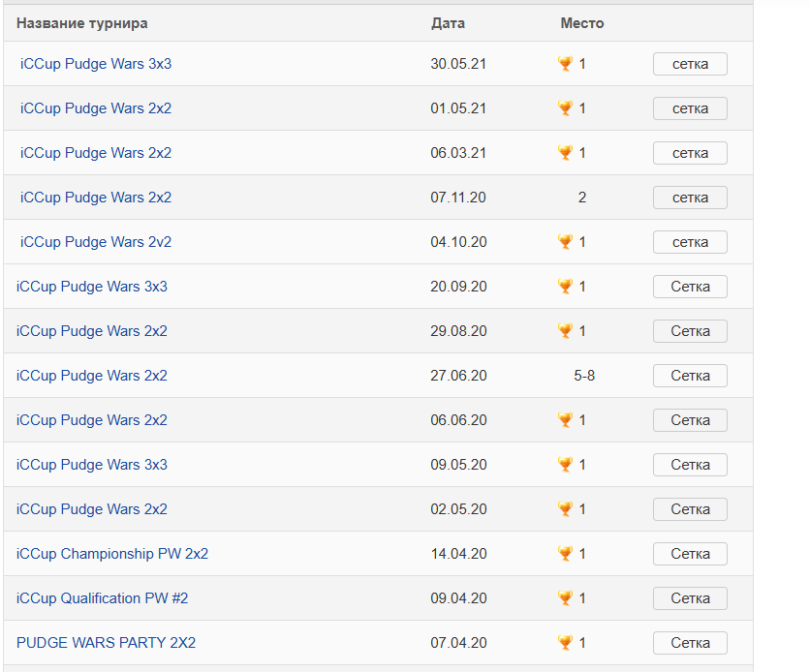The image size is (810, 672).
Task: Open iCCup Pudge Wars 2x2 dated 06.06.20
Action: click(x=92, y=420)
